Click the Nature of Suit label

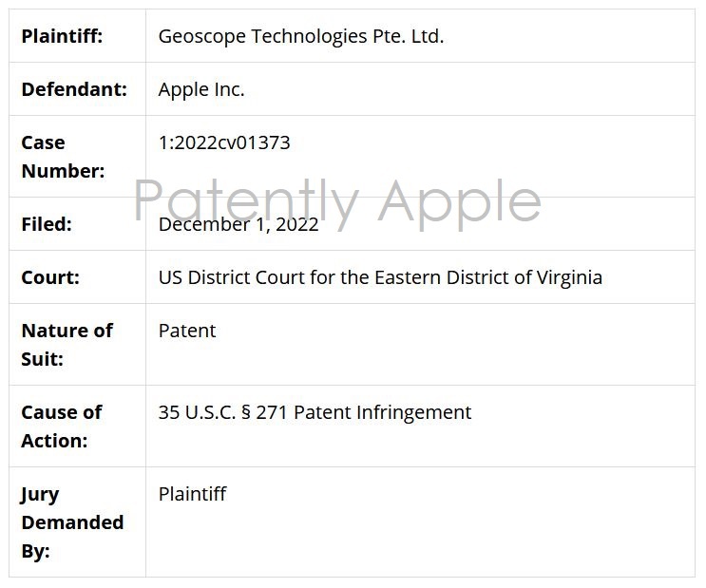(x=67, y=345)
